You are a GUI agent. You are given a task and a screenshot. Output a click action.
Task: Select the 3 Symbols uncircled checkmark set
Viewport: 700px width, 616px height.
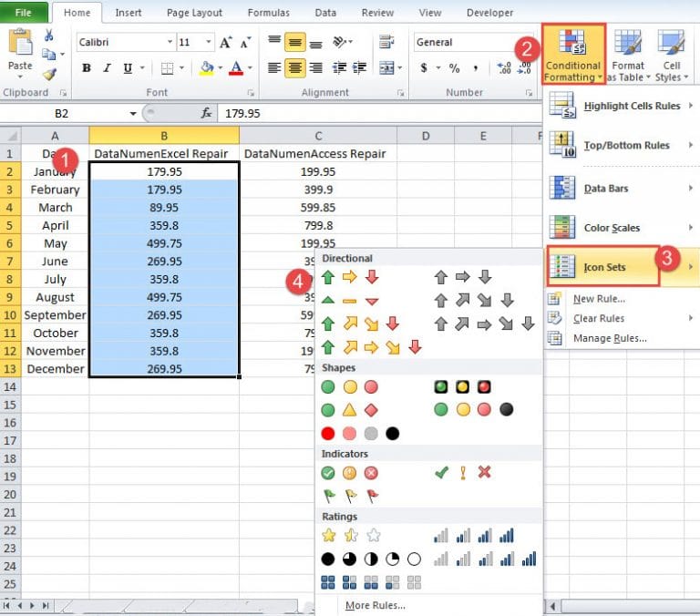pyautogui.click(x=462, y=472)
